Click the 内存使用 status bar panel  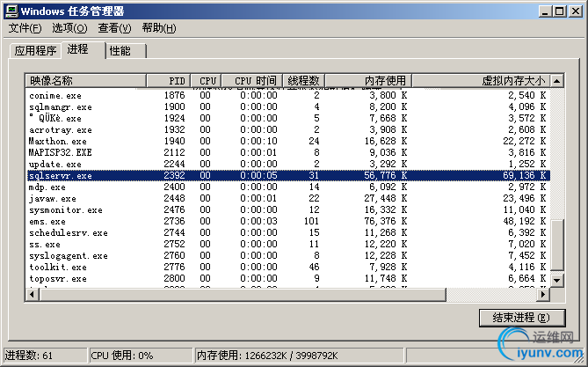(x=299, y=356)
